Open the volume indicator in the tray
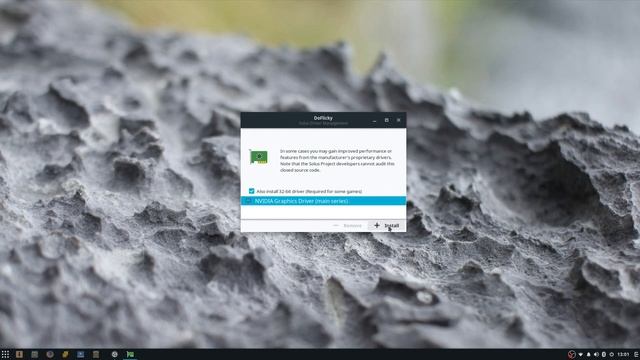This screenshot has height=360, width=640. click(596, 354)
